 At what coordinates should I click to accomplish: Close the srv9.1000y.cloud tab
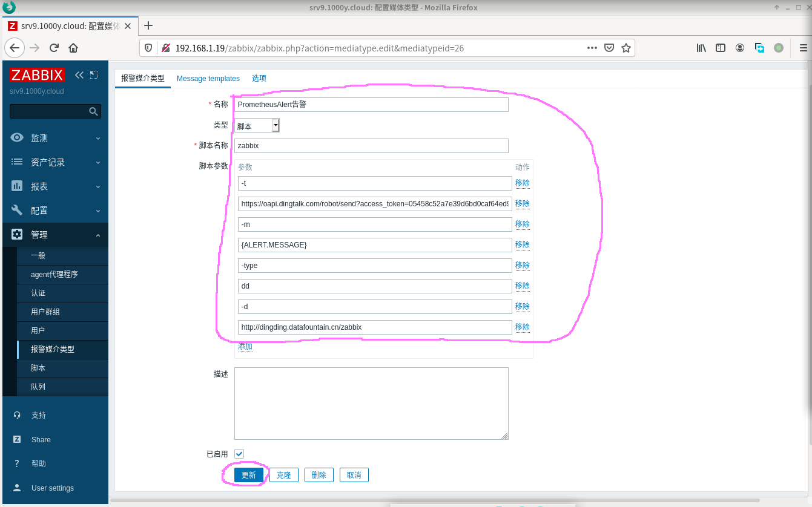[128, 26]
